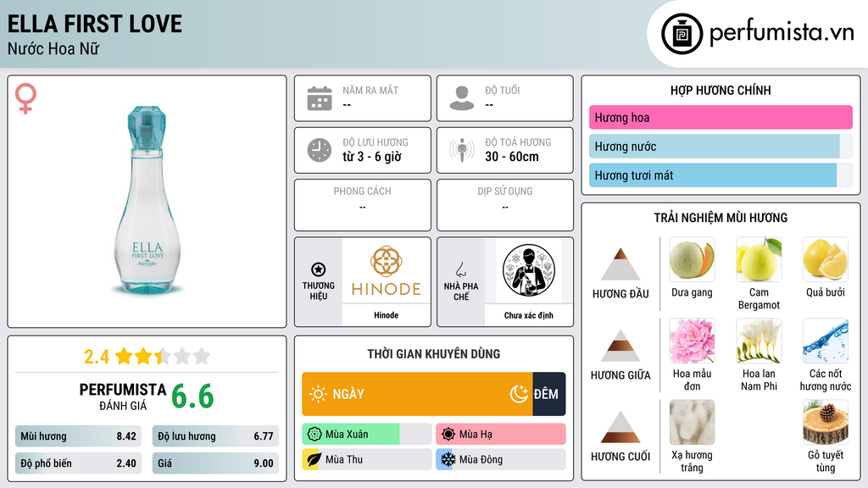Click the Chưa xác định perfumer caption
The height and width of the screenshot is (488, 868).
[529, 315]
